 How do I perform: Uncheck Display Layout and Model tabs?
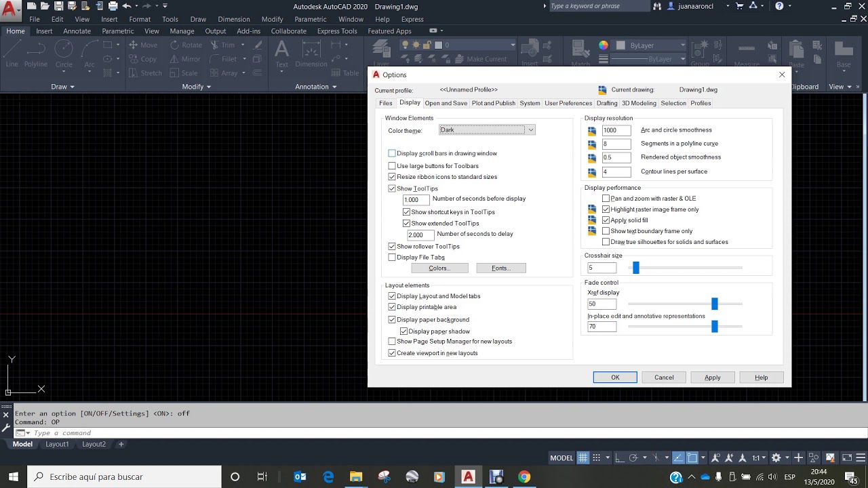[x=392, y=296]
